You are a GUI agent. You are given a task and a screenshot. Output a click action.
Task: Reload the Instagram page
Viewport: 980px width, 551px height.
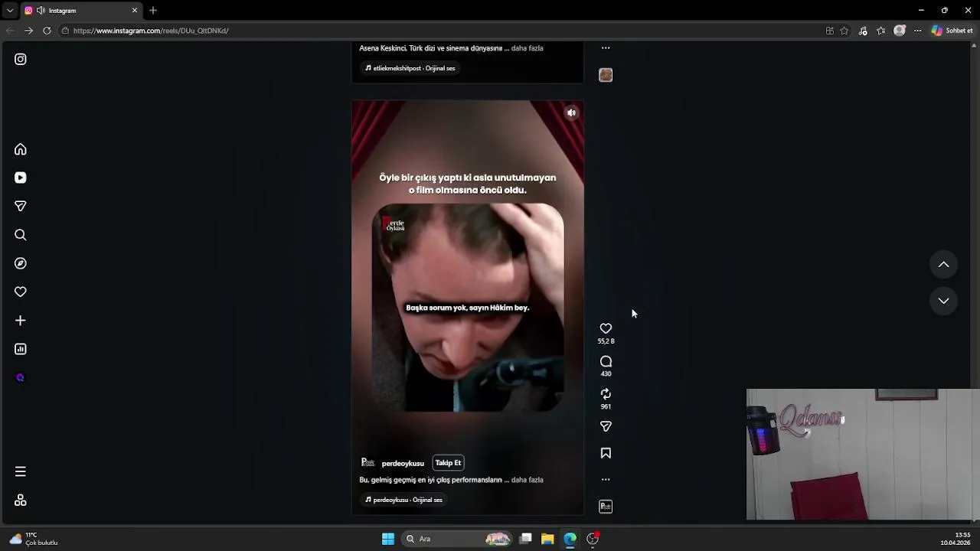tap(47, 31)
